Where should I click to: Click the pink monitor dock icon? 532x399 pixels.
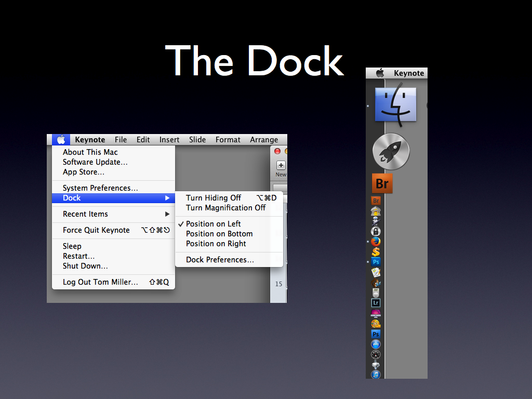pyautogui.click(x=376, y=313)
